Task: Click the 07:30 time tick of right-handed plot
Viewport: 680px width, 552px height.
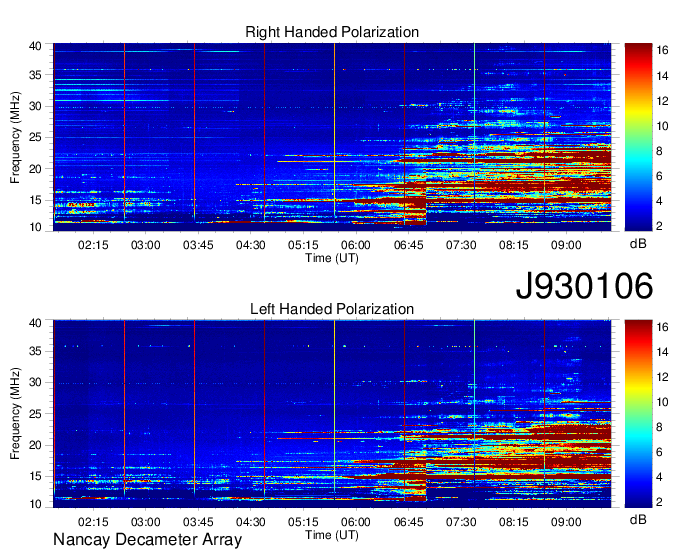Action: point(461,245)
